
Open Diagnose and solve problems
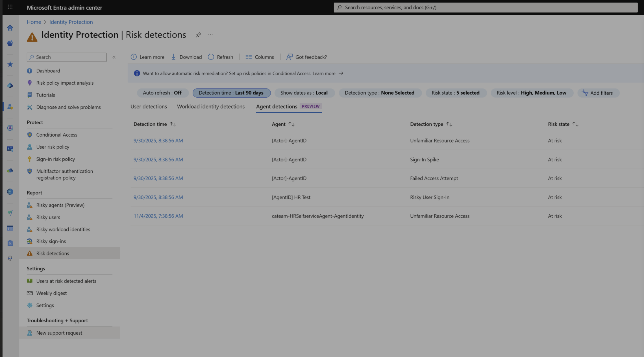point(68,107)
